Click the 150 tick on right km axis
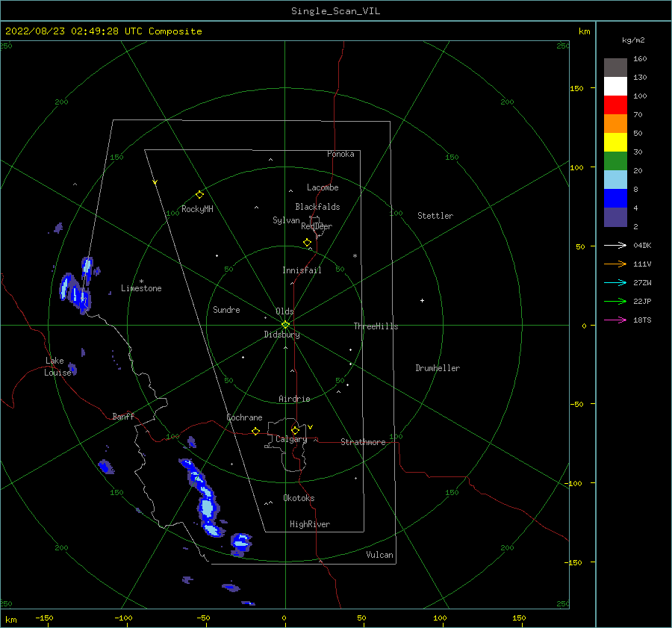Image resolution: width=672 pixels, height=628 pixels. 576,88
